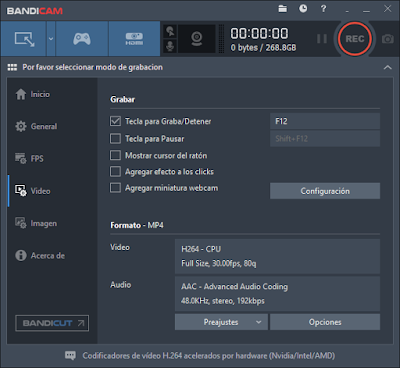Toggle webcam overlay icon in toolbar
400x368 pixels.
tap(197, 39)
